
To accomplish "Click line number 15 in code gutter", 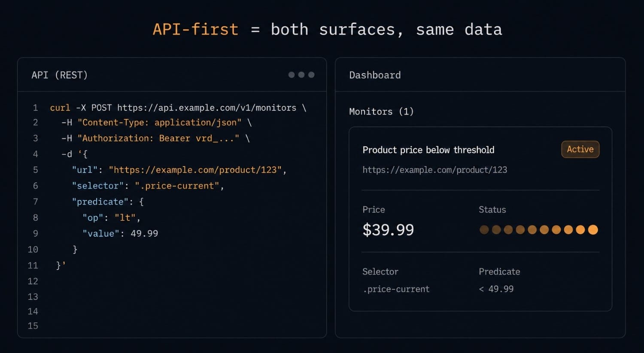I will tap(33, 326).
